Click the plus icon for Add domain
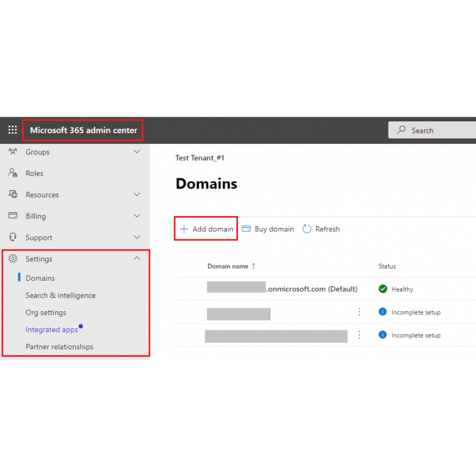 (184, 229)
